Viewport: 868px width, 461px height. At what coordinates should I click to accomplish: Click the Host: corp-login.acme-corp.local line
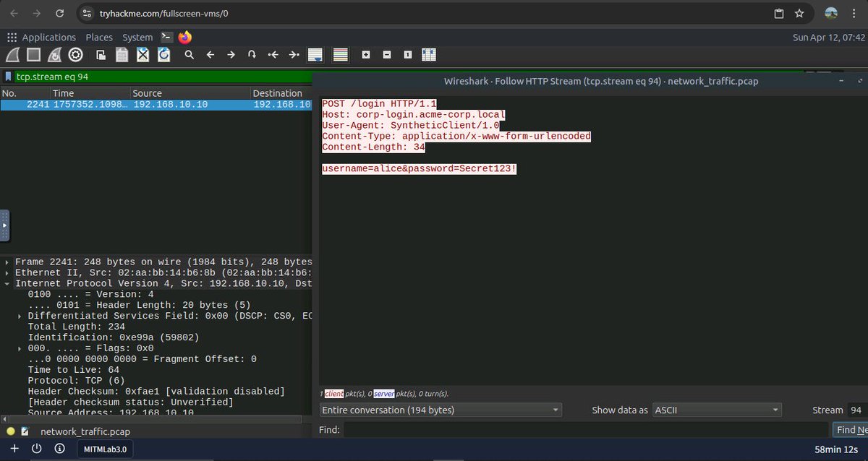coord(414,115)
